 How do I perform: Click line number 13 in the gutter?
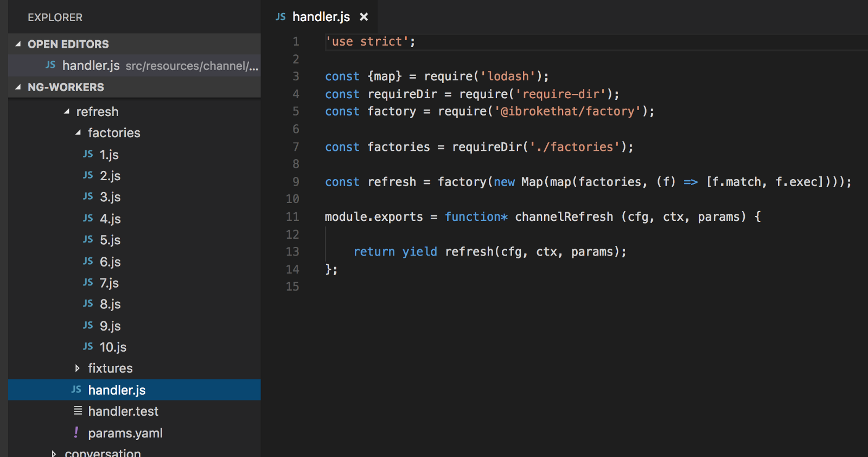point(292,251)
